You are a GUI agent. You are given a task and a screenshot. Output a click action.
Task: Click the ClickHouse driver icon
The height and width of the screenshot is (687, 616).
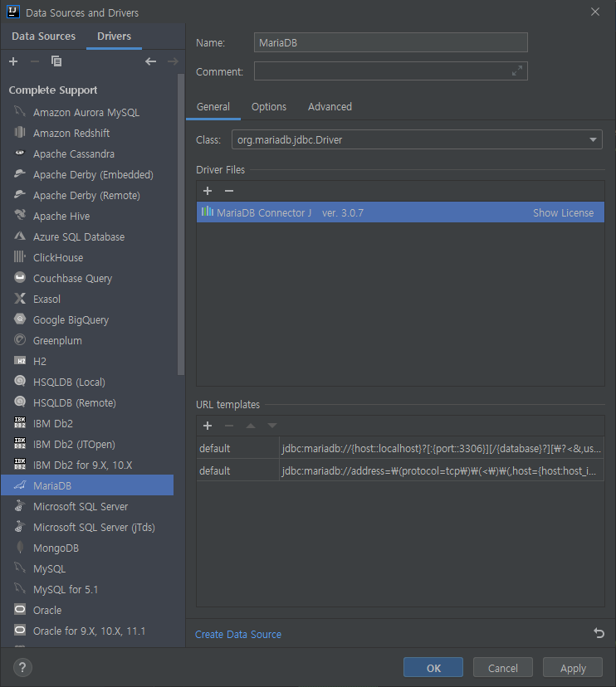(20, 256)
